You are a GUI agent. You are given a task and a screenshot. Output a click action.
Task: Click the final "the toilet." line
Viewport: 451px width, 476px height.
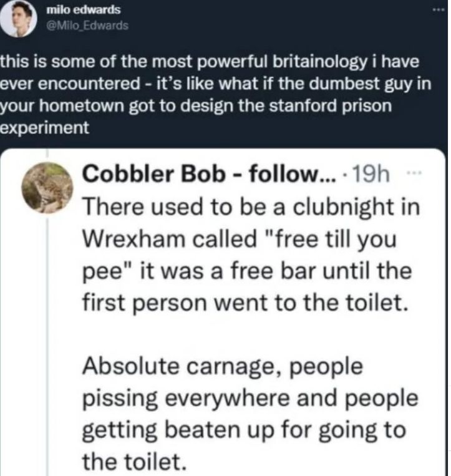click(x=135, y=462)
